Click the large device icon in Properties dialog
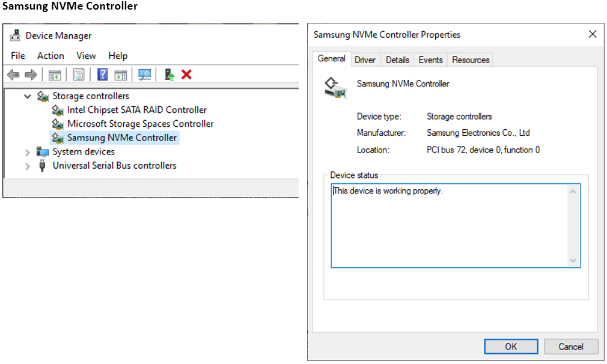Screen dimensions: 607x364 (x=335, y=88)
